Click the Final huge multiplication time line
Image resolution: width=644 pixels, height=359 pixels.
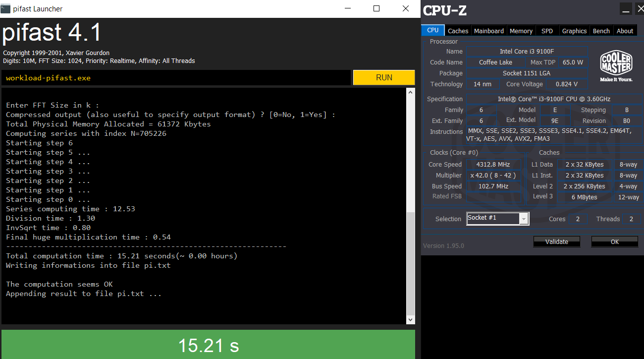[88, 237]
